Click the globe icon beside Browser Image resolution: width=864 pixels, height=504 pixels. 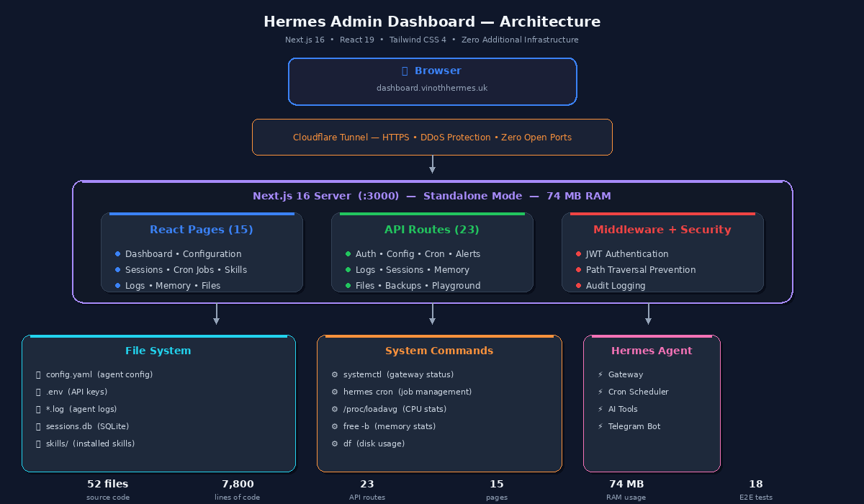coord(405,71)
